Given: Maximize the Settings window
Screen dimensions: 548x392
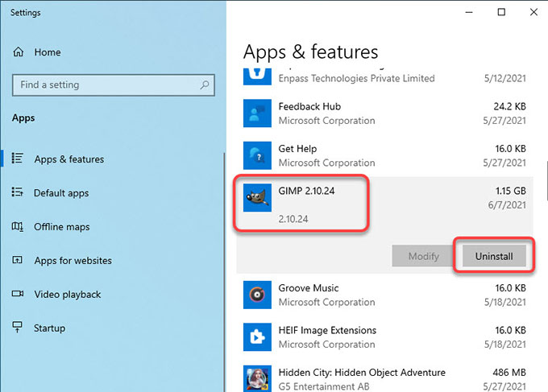Looking at the screenshot, I should pos(501,12).
